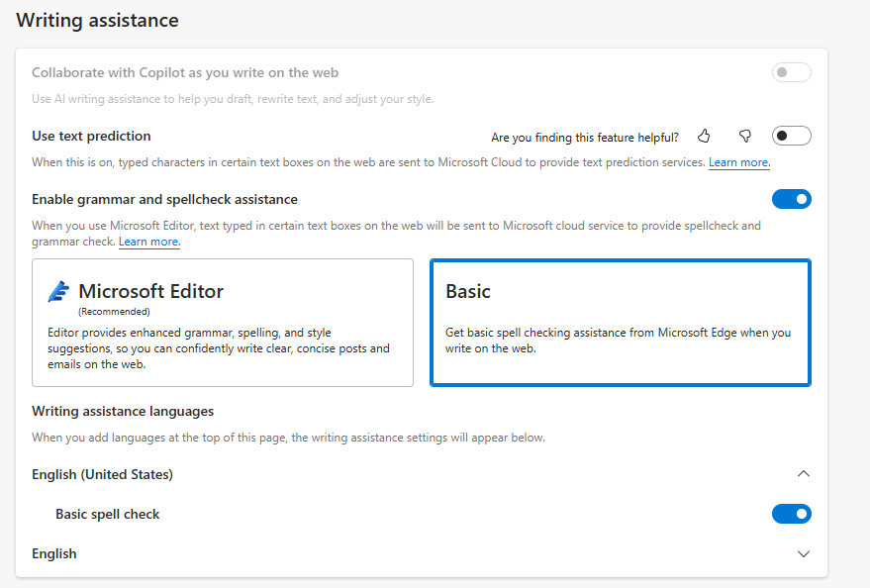Click the thumbs down feedback icon

coord(745,136)
